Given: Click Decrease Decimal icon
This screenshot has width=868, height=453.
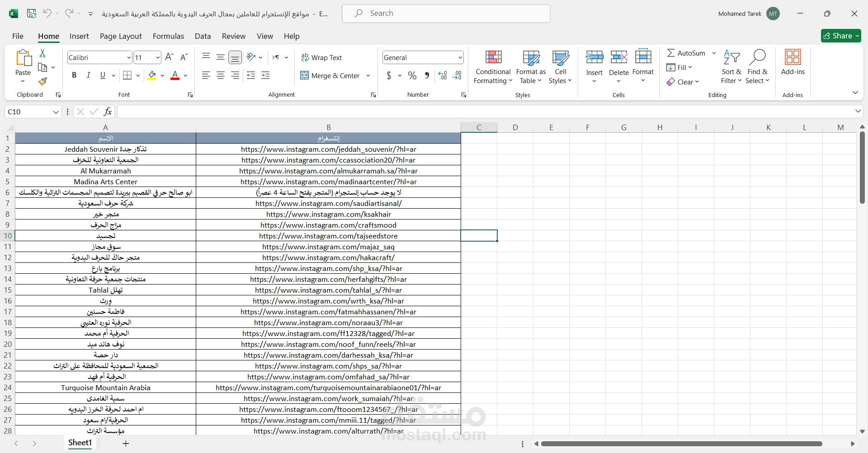Looking at the screenshot, I should click(x=457, y=75).
